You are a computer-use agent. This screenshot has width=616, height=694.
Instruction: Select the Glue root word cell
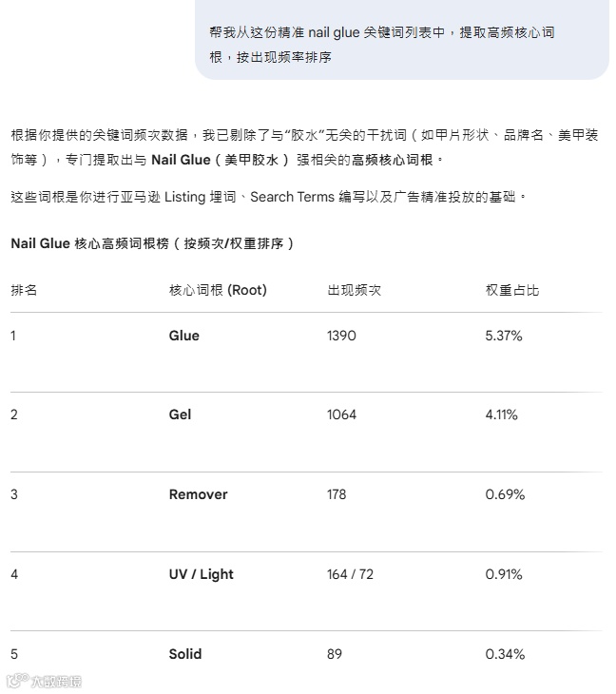(x=184, y=336)
